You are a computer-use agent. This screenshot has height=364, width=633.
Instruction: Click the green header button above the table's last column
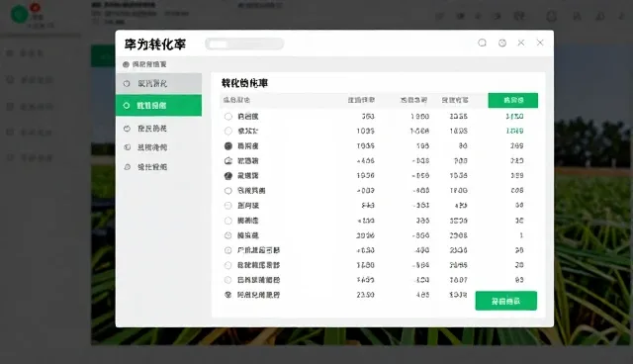(512, 100)
